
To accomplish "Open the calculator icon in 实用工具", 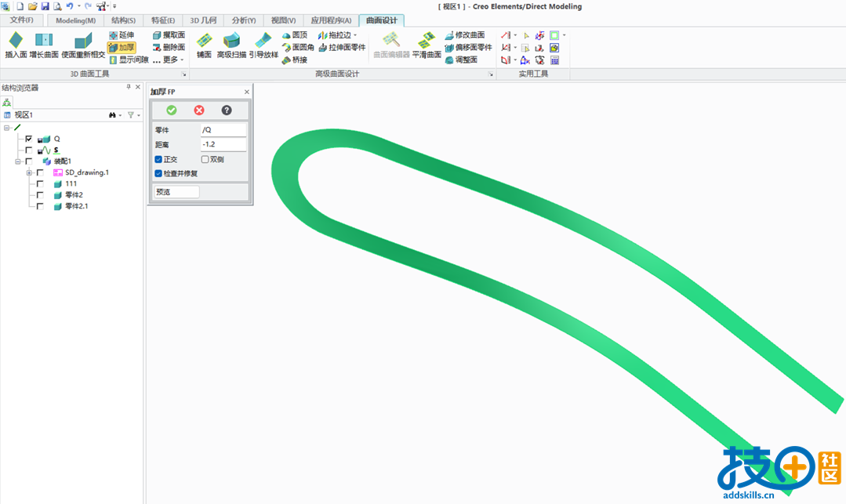I will click(554, 60).
